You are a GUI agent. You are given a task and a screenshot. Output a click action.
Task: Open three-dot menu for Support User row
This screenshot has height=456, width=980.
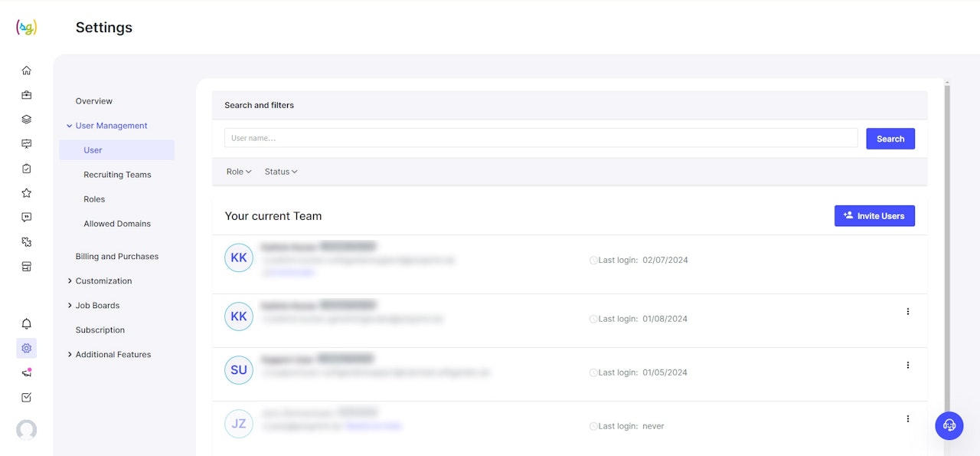(x=908, y=365)
